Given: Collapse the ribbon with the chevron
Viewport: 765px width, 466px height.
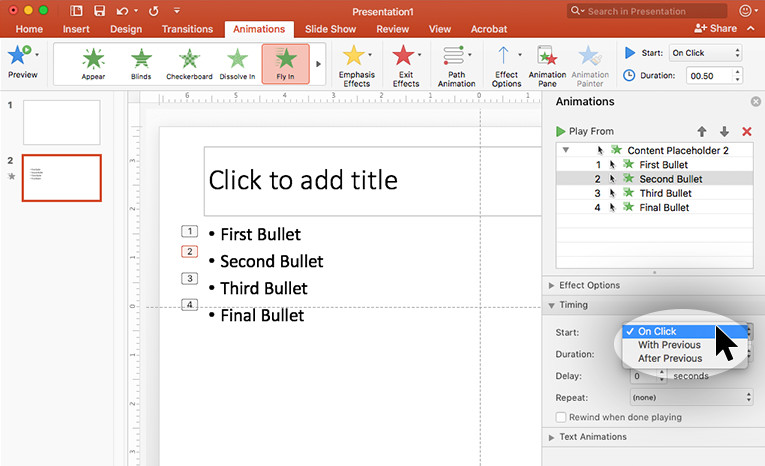Looking at the screenshot, I should (x=751, y=28).
